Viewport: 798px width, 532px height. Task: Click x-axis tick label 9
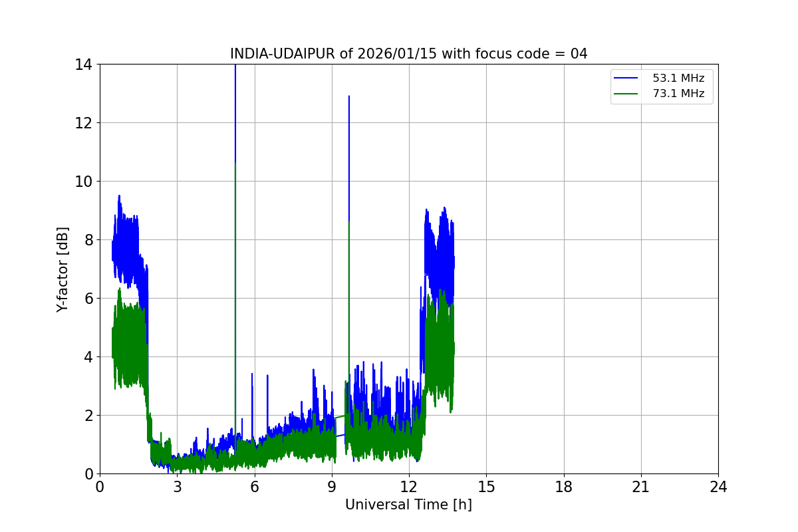point(332,487)
